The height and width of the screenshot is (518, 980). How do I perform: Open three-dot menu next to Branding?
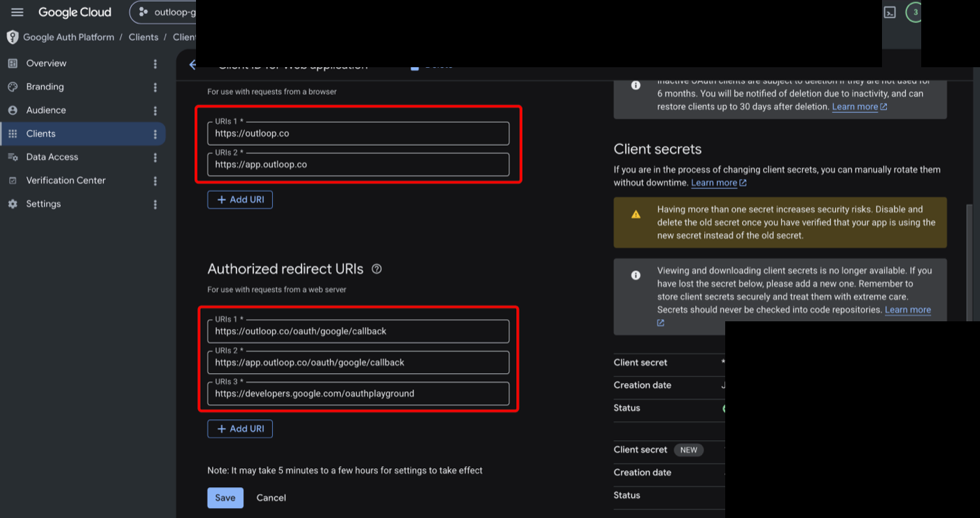point(155,87)
